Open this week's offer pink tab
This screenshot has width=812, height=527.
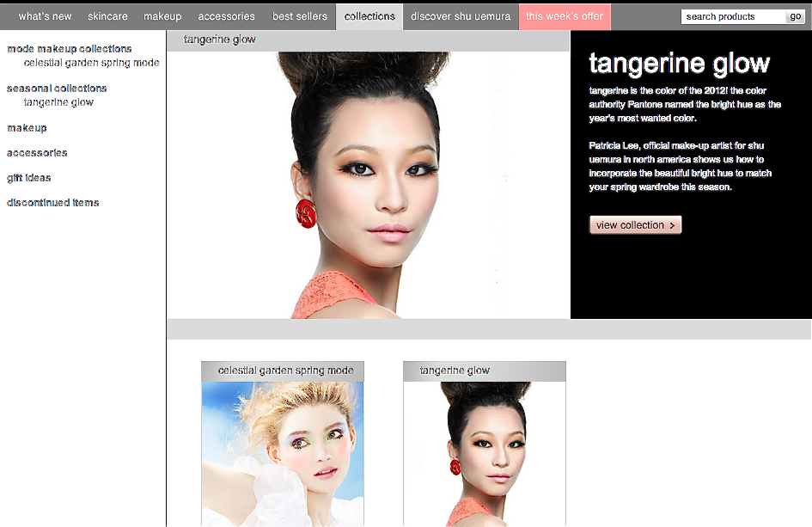click(x=565, y=16)
